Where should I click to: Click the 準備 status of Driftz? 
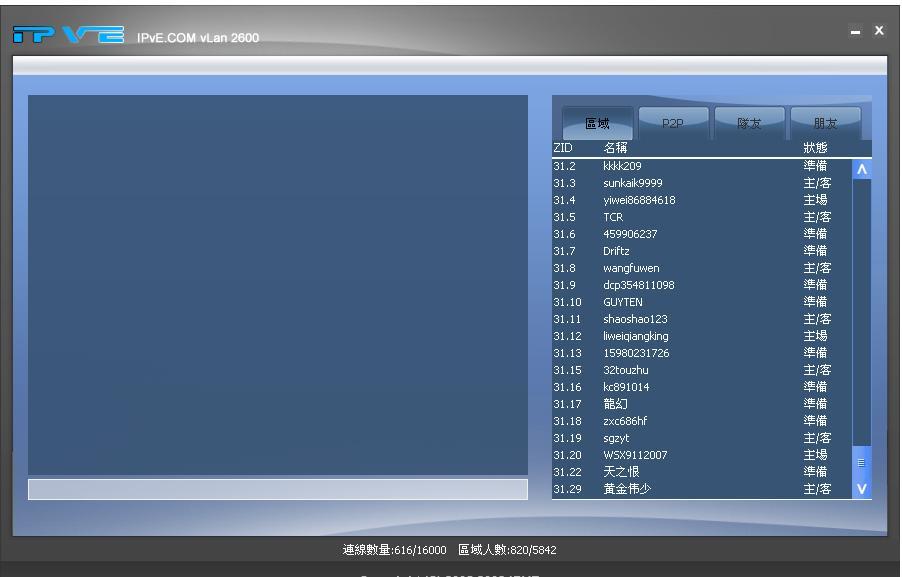point(815,251)
